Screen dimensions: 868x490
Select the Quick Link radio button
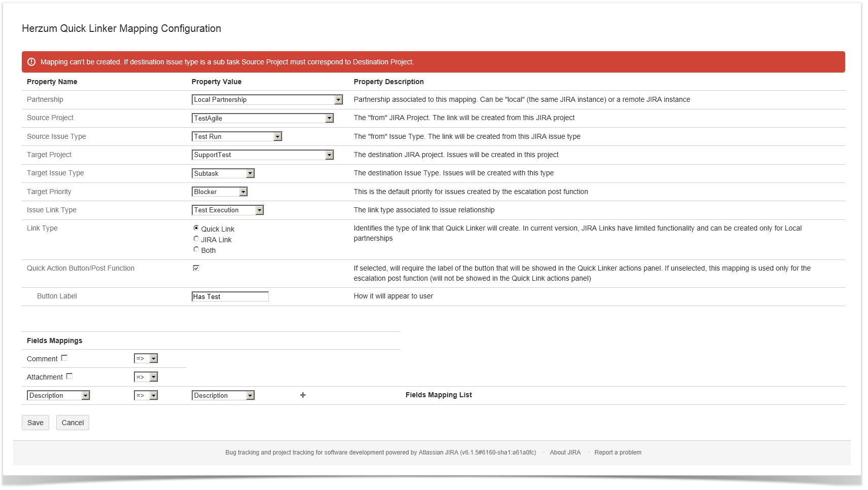(x=196, y=229)
